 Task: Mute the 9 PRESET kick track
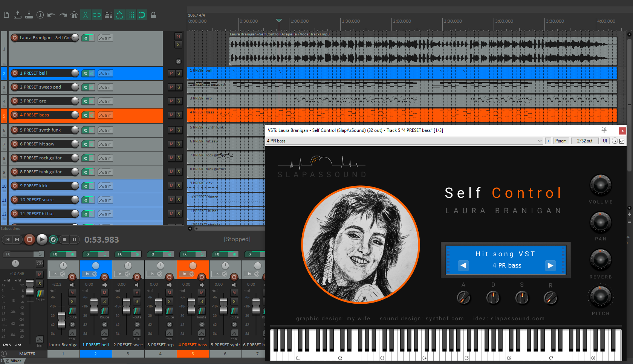click(x=171, y=186)
